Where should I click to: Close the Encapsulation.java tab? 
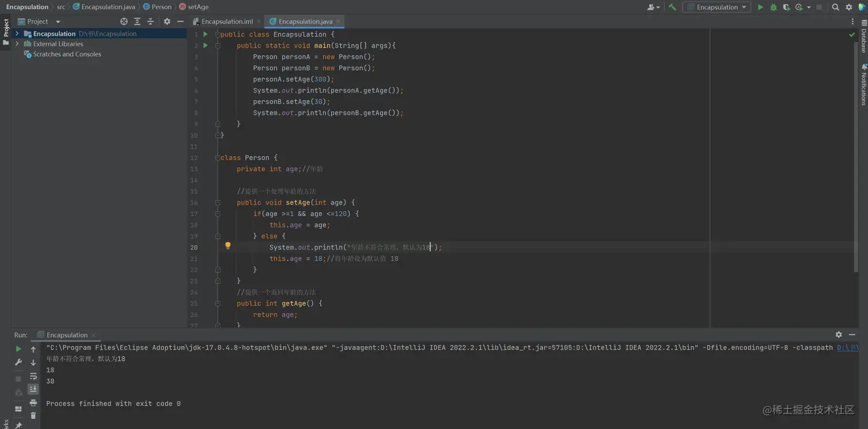click(339, 21)
